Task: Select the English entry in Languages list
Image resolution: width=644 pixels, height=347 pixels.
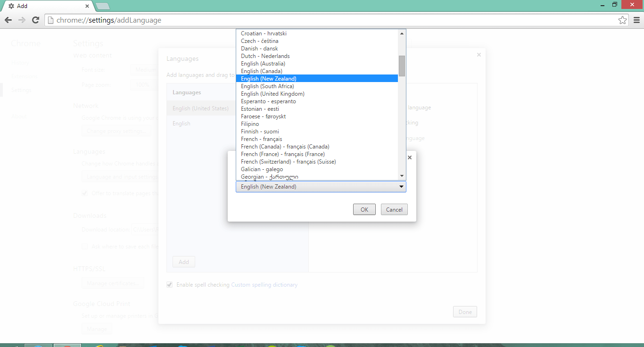Action: click(202, 124)
